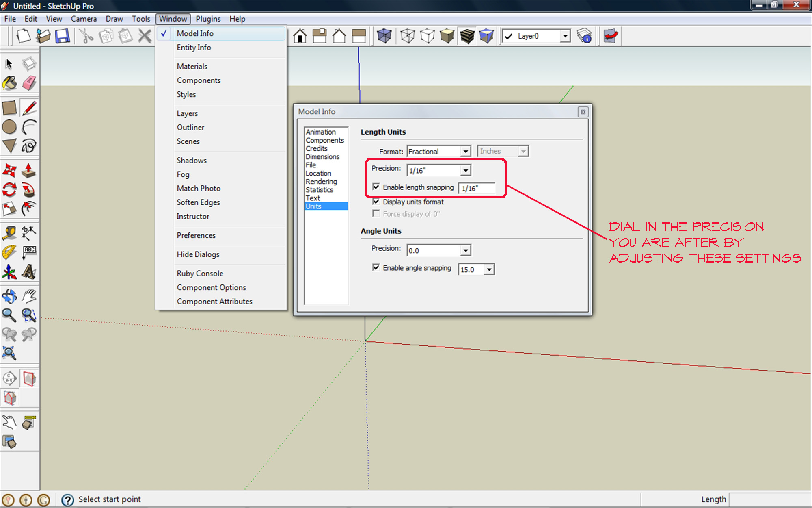The width and height of the screenshot is (812, 508).
Task: Save the model with floppy disk icon
Action: [63, 36]
